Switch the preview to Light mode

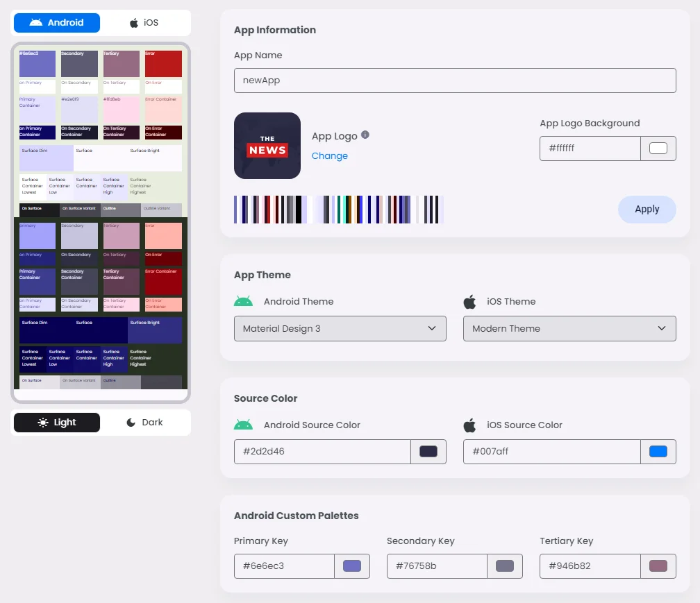(57, 423)
